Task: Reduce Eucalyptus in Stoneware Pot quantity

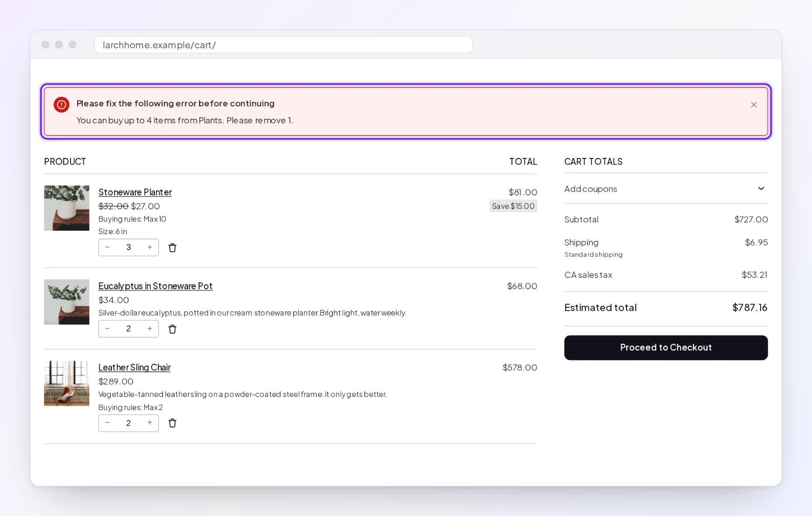Action: coord(107,329)
